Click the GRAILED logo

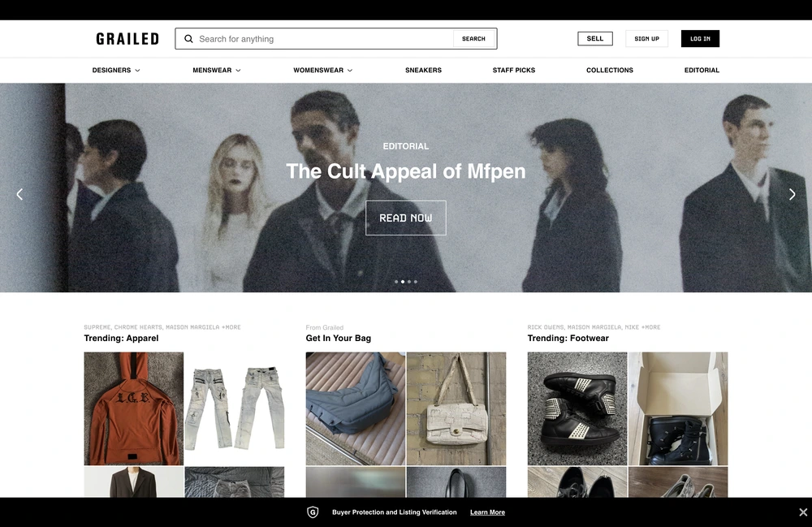127,38
